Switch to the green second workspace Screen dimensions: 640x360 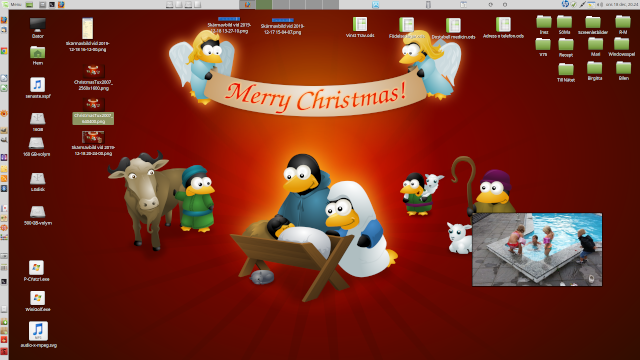click(x=264, y=4)
